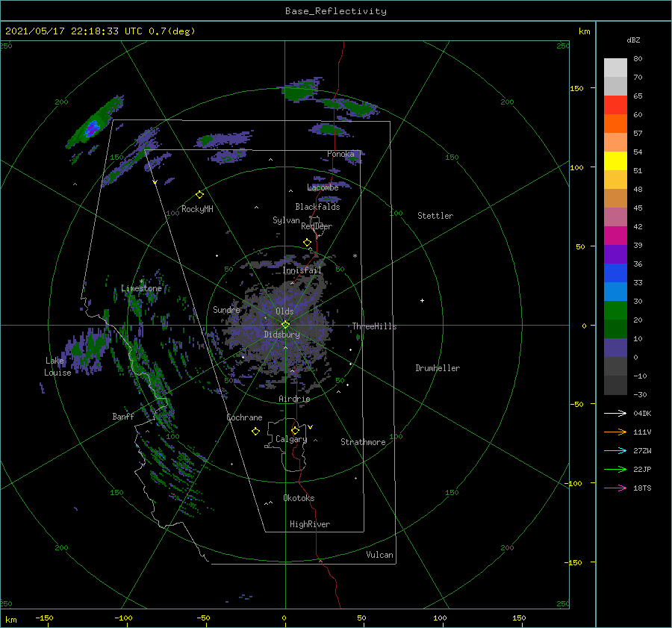This screenshot has width=672, height=628.
Task: Click the Airdrie label
Action: (x=294, y=399)
